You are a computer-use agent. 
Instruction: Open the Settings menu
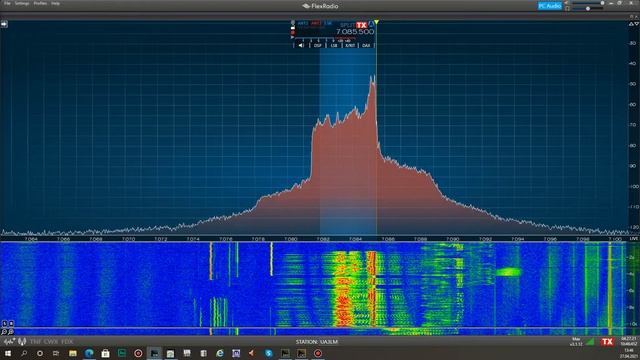pos(22,3)
